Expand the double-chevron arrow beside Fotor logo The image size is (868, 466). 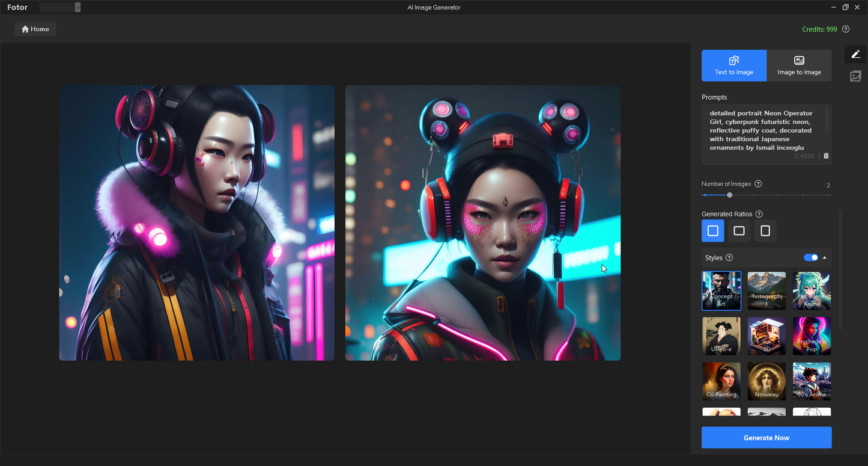tap(77, 7)
